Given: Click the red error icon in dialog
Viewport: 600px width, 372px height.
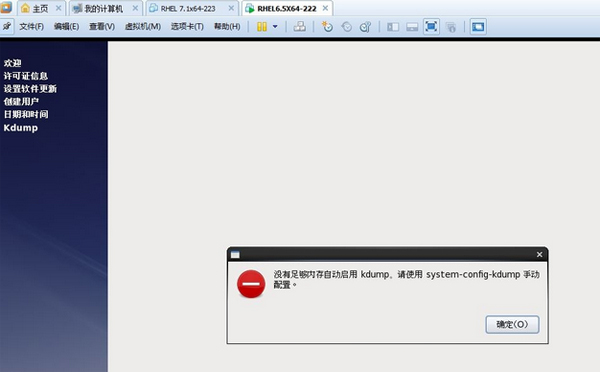Looking at the screenshot, I should pos(251,284).
